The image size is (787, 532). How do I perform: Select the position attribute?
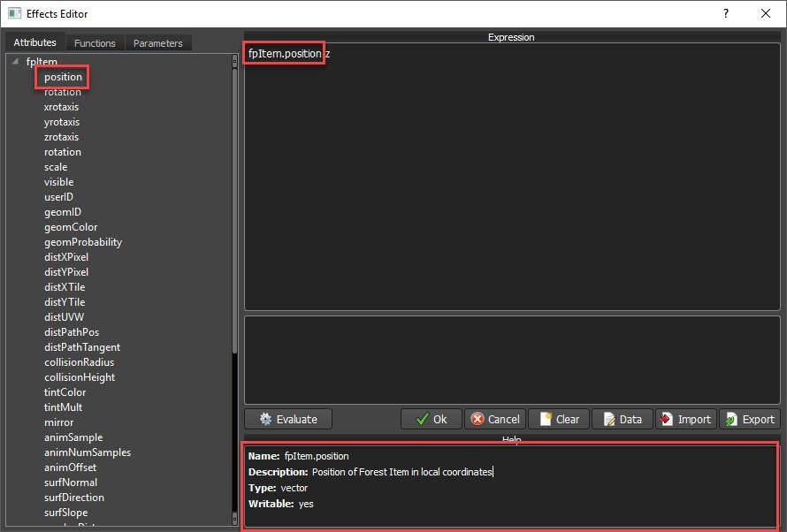click(62, 77)
